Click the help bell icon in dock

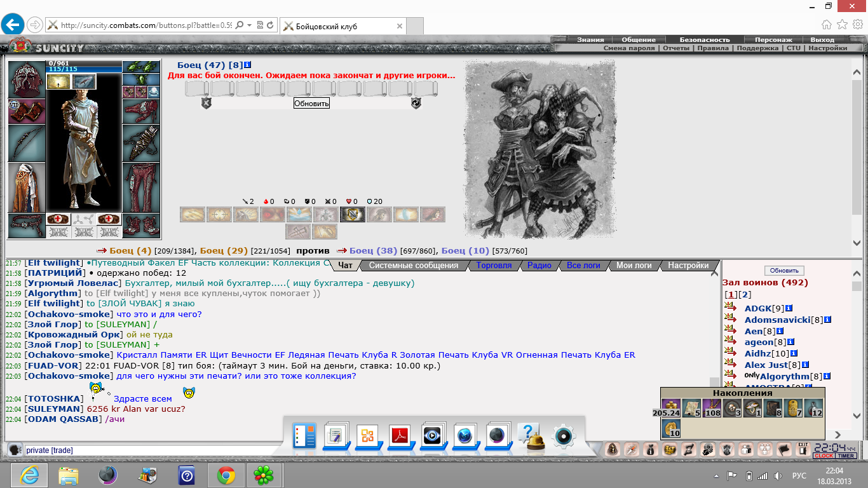click(531, 437)
